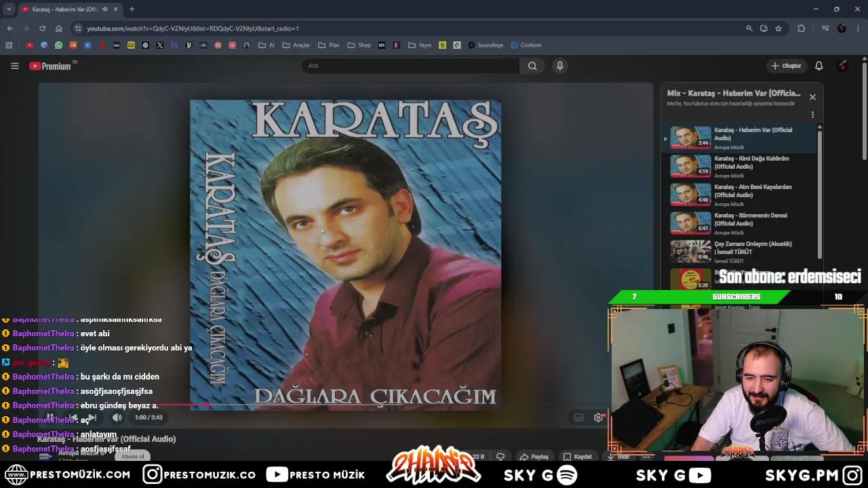Open the player settings gear
Viewport: 868px width, 488px height.
[598, 418]
